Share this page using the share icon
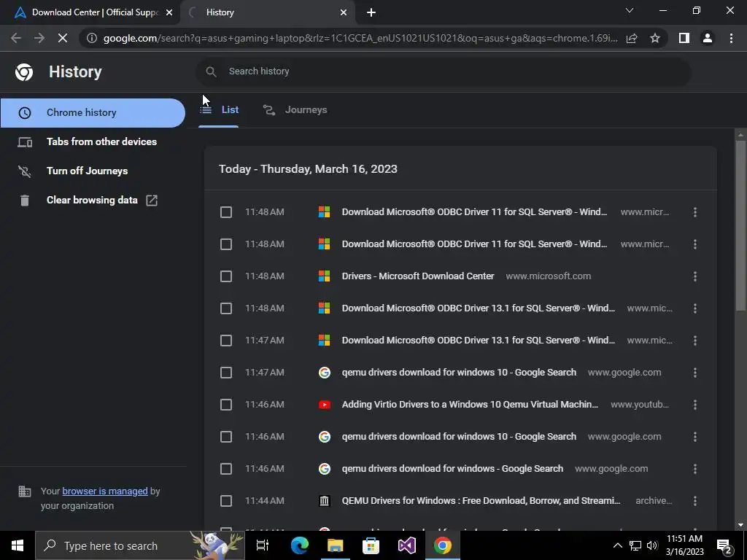 click(x=632, y=38)
